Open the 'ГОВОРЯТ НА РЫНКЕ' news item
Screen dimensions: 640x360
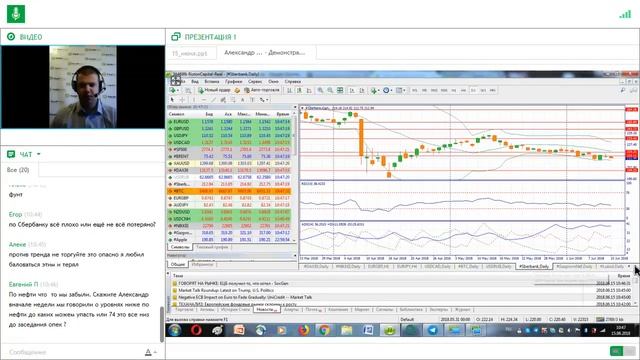(233, 283)
